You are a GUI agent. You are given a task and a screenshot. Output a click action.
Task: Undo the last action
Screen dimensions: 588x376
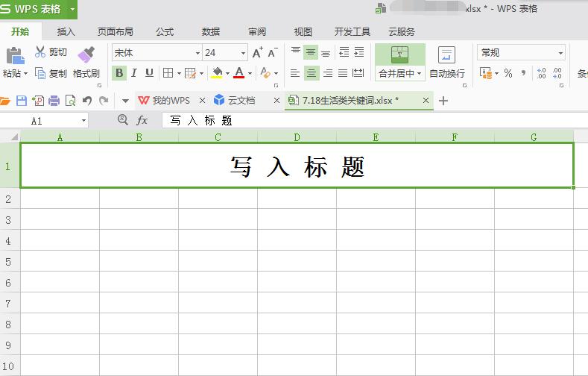click(87, 101)
